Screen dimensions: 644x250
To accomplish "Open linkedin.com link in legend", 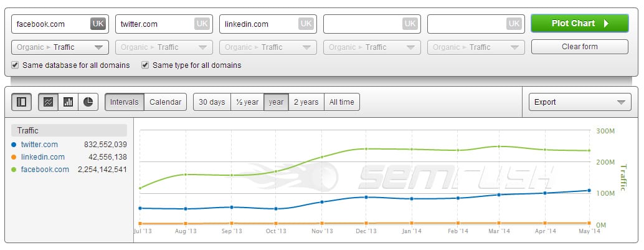I will click(x=43, y=156).
